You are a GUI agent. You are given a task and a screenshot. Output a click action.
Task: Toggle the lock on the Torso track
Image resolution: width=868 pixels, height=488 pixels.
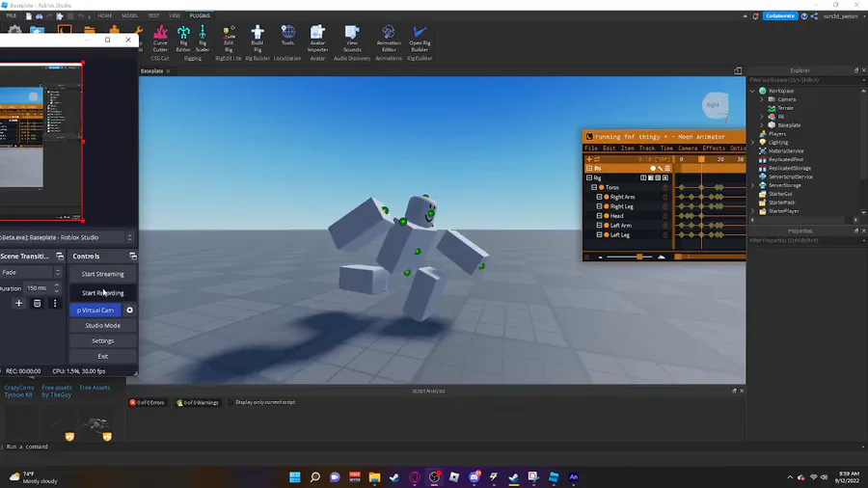pos(665,187)
